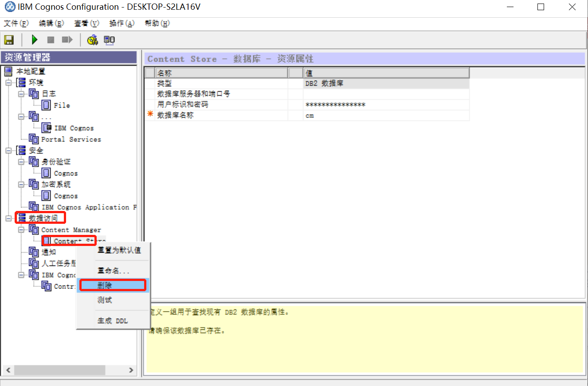Viewport: 588px width, 386px height.
Task: Select the 数据访问 tree item
Action: (43, 218)
